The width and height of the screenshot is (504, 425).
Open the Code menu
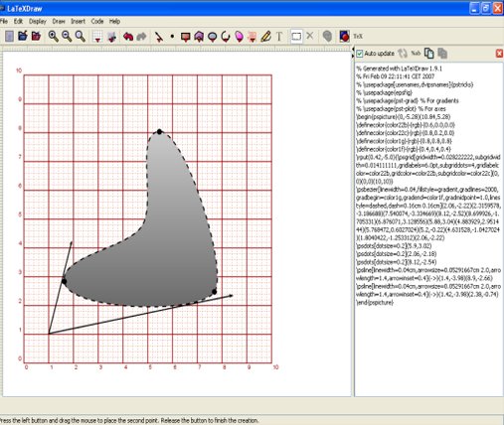[x=97, y=21]
